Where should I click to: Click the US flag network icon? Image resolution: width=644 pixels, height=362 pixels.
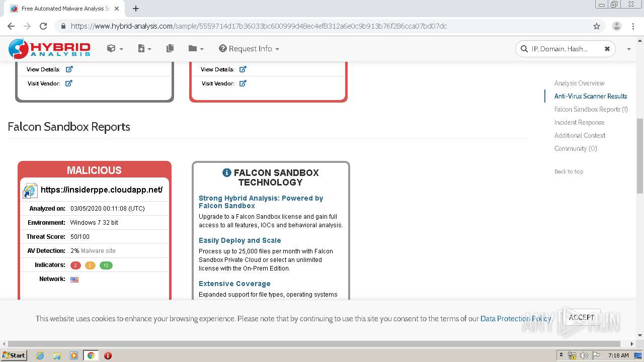(x=74, y=279)
